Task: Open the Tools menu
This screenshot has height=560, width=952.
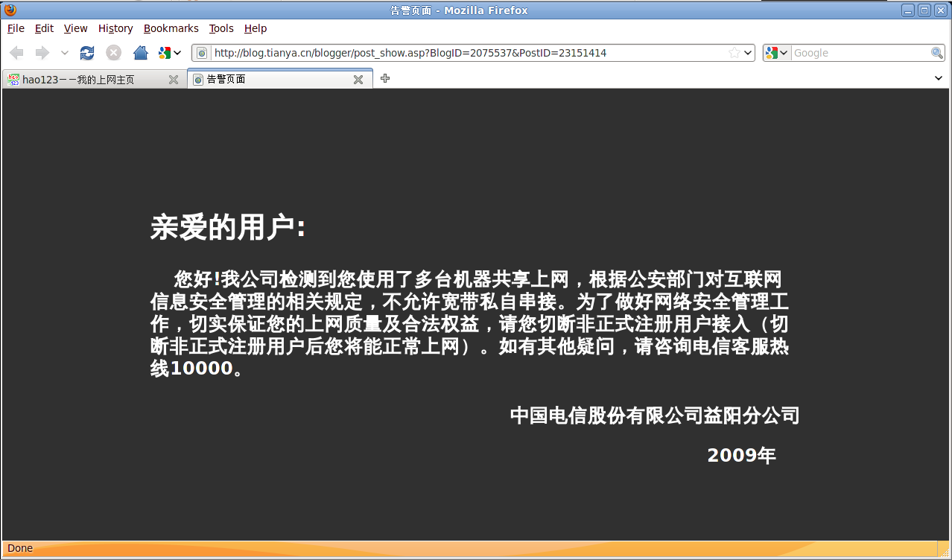Action: click(x=221, y=28)
